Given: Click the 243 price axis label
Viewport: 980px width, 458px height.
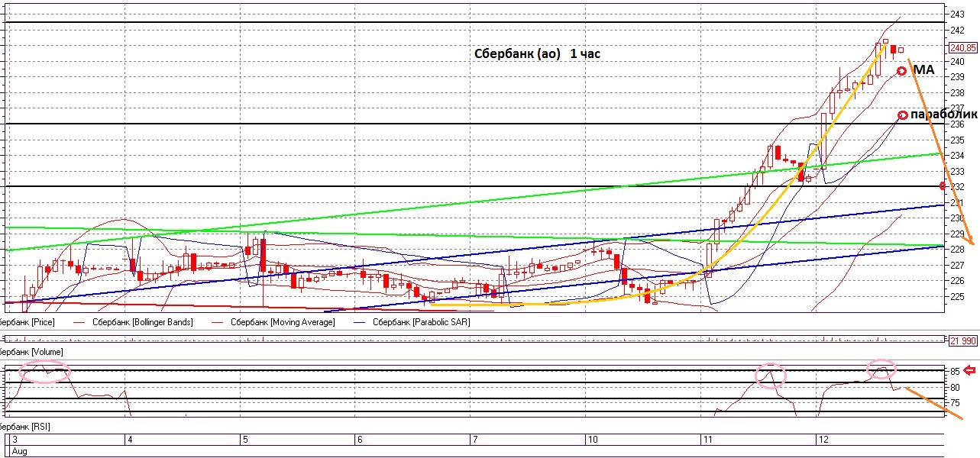Looking at the screenshot, I should 958,14.
